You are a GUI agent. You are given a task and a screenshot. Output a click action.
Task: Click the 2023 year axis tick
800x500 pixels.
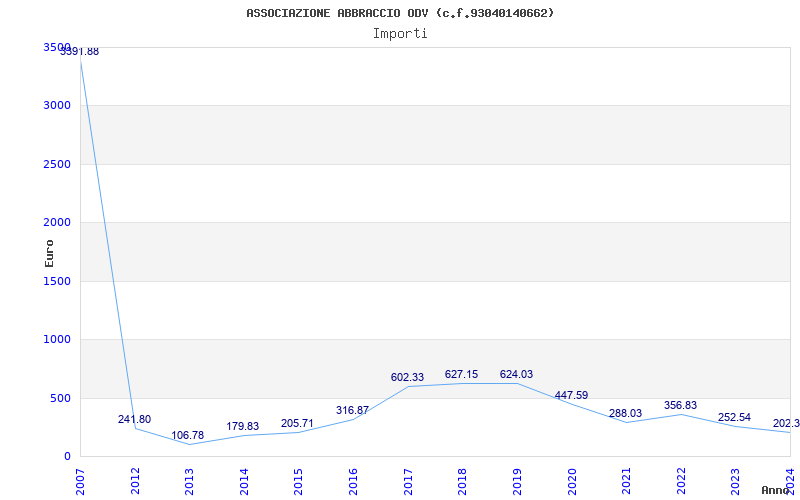[735, 482]
